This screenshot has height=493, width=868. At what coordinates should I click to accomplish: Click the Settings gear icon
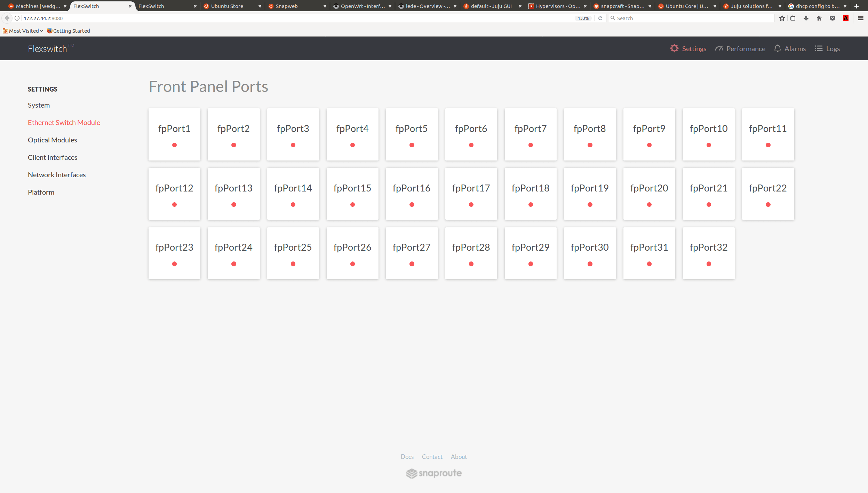(674, 48)
